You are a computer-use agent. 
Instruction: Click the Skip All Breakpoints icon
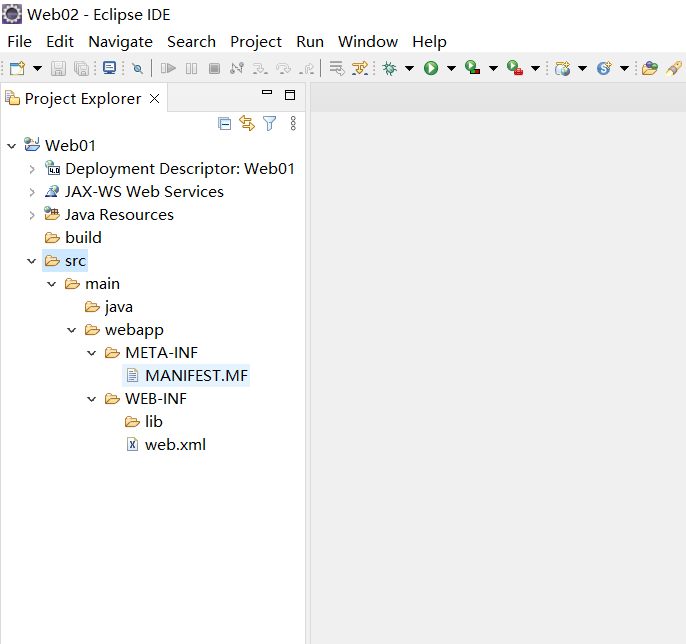pyautogui.click(x=137, y=68)
